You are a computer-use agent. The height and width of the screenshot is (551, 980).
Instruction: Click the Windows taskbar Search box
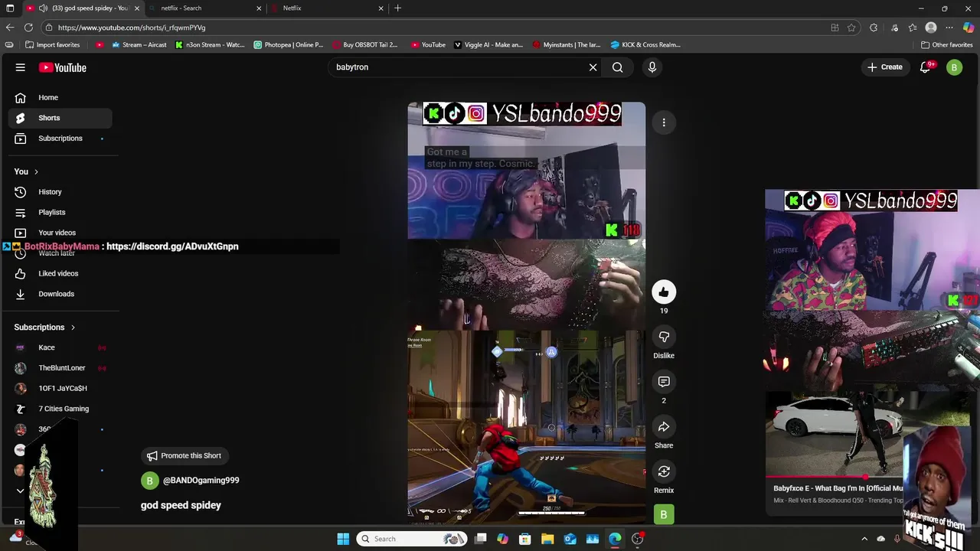click(x=412, y=539)
